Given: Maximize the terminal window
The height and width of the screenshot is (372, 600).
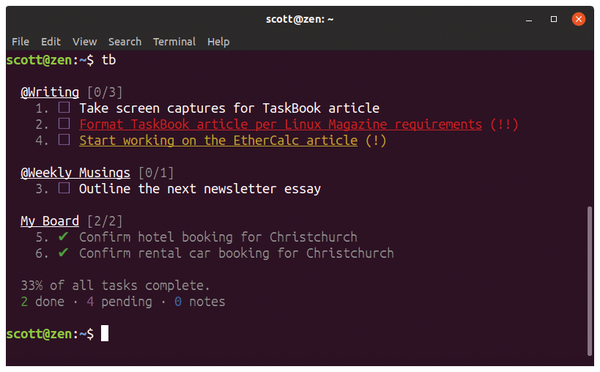Looking at the screenshot, I should (x=554, y=19).
